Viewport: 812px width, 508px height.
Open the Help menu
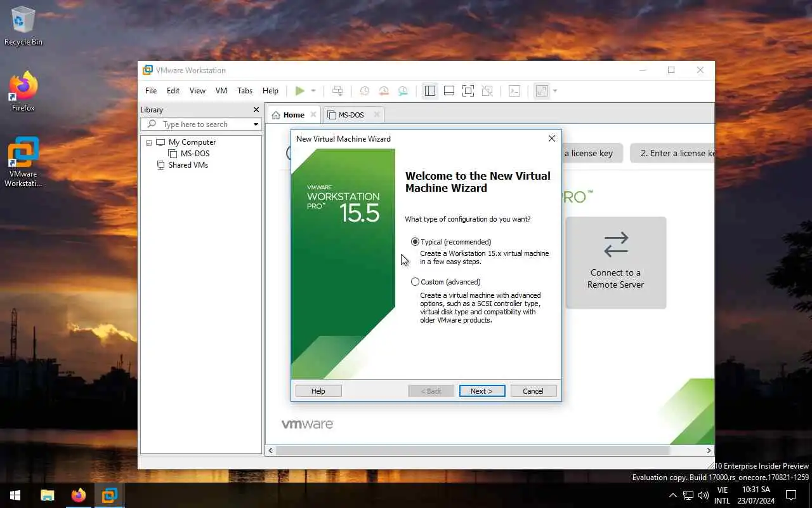tap(270, 91)
